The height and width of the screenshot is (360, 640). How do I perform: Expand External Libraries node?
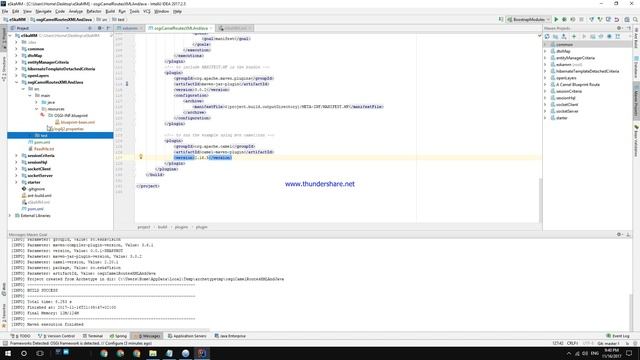click(10, 216)
